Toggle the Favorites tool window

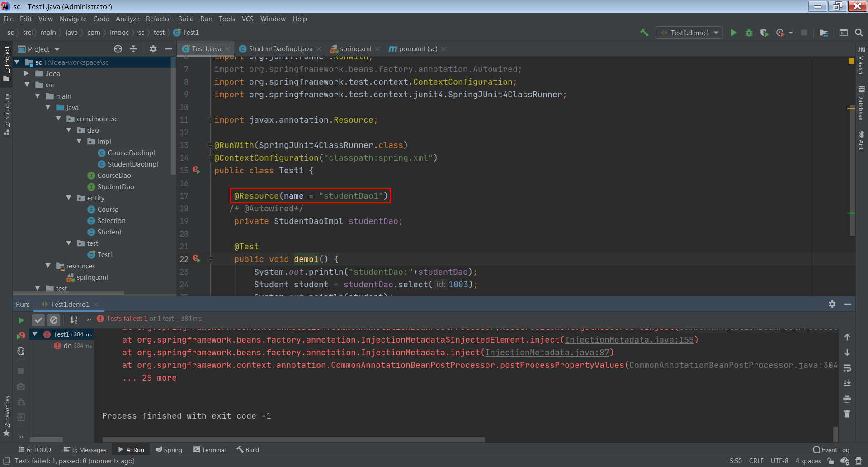pyautogui.click(x=6, y=416)
